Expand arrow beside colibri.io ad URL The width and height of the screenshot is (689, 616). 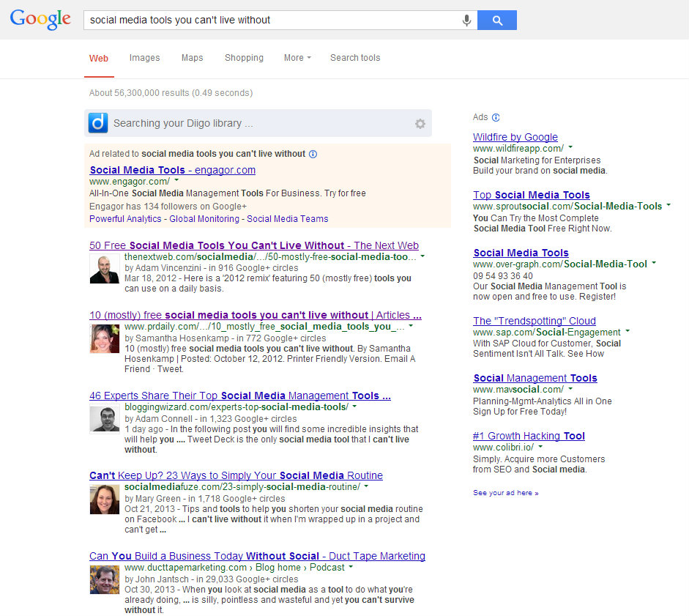[x=540, y=447]
